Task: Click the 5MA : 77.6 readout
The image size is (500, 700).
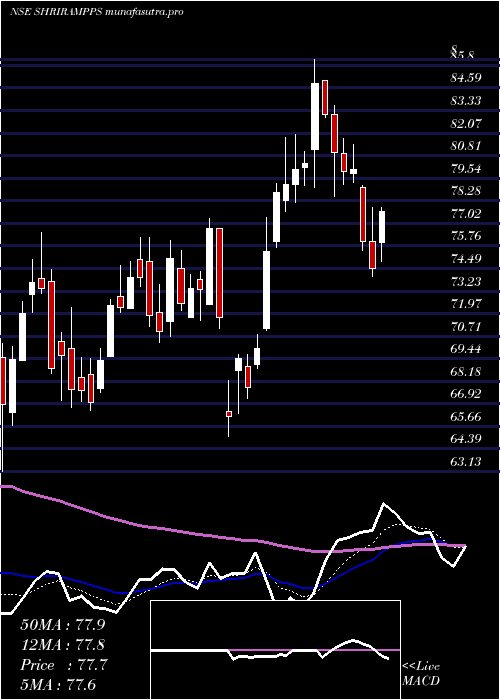Action: pyautogui.click(x=59, y=684)
